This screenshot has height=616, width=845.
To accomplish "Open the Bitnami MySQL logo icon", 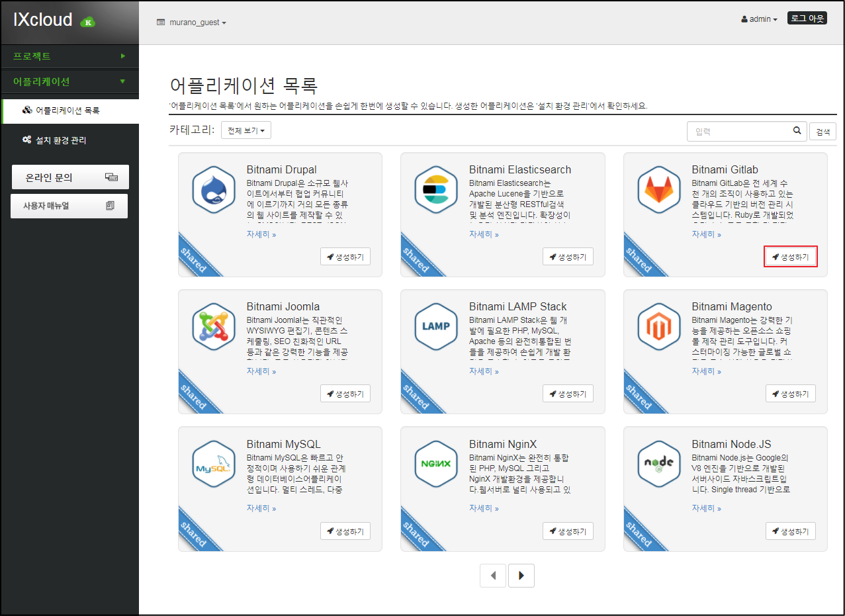I will (x=214, y=464).
